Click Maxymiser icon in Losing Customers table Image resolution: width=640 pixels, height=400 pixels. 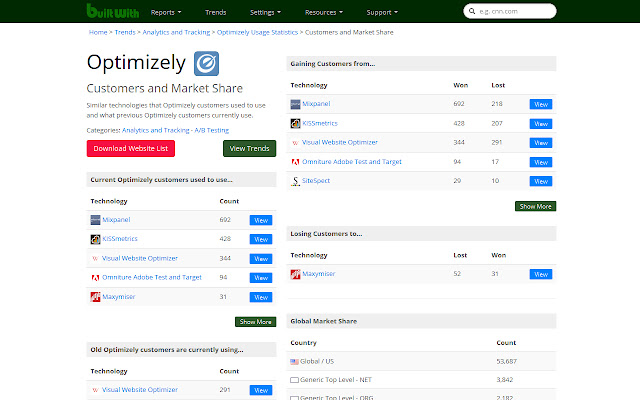295,274
